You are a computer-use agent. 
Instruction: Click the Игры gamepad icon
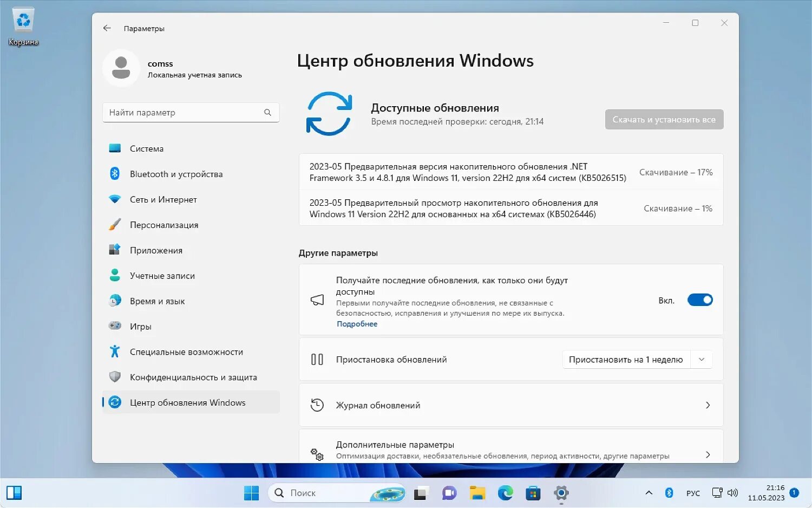pos(115,326)
